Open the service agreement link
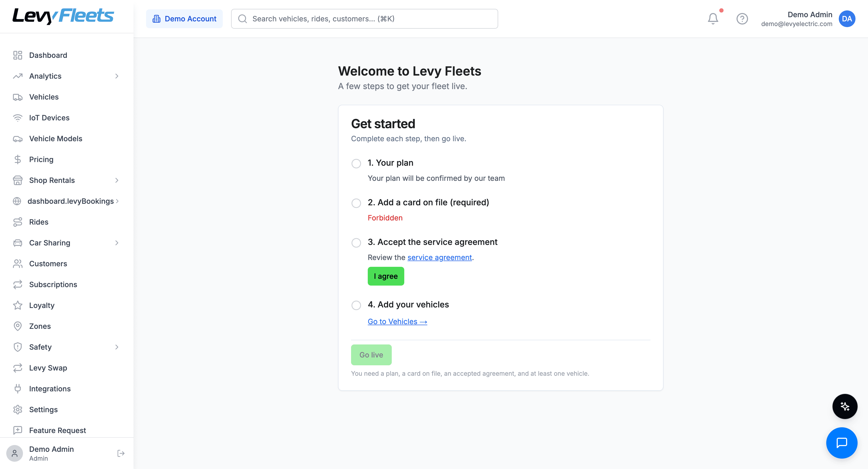Viewport: 868px width, 469px height. pos(439,258)
